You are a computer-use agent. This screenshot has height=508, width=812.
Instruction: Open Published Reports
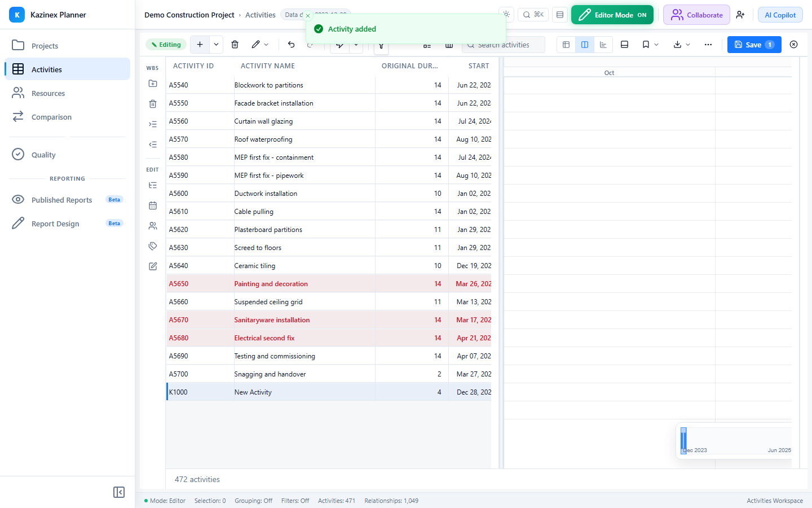68,200
